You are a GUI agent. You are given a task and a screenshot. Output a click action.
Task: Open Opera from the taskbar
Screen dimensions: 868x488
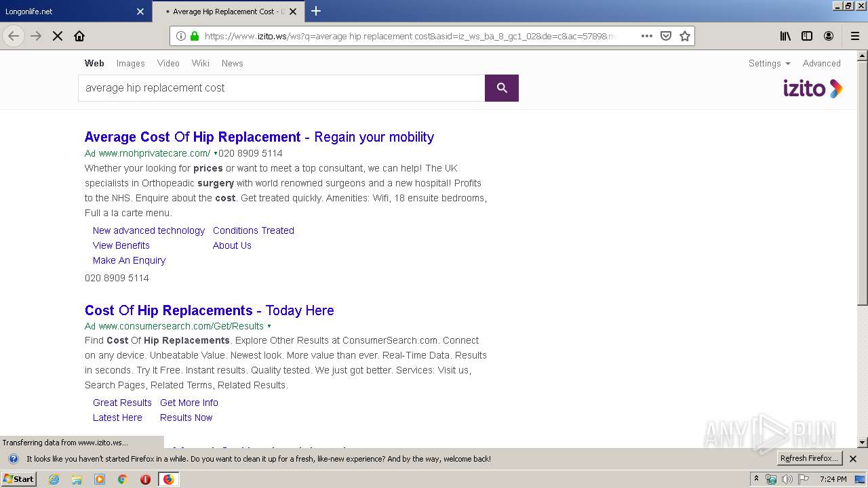145,479
